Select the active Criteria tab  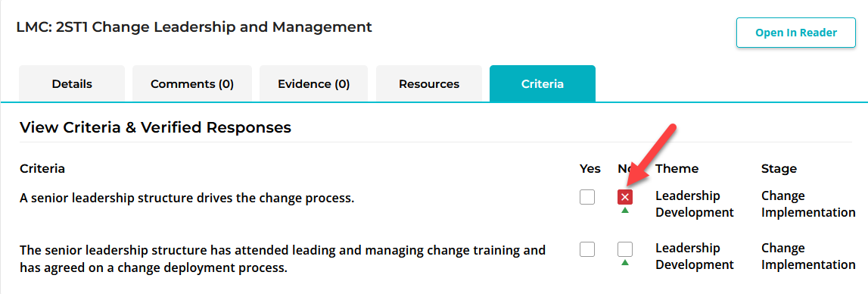click(x=543, y=84)
